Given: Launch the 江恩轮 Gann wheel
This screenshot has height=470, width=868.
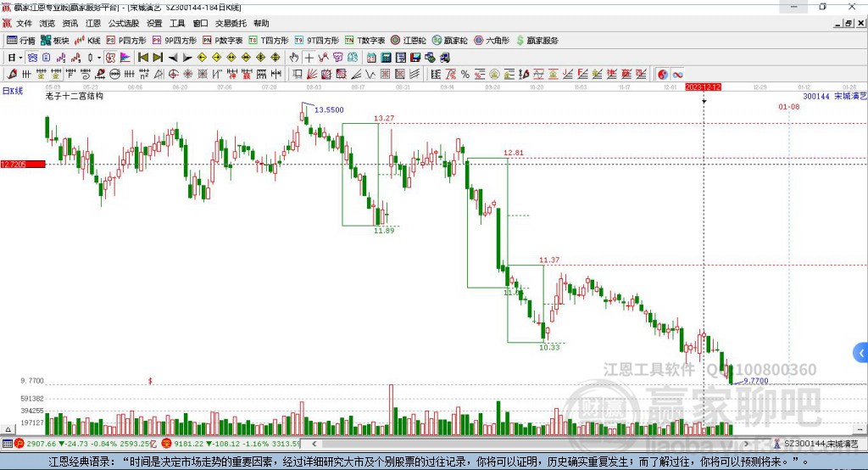Looking at the screenshot, I should pyautogui.click(x=409, y=41).
